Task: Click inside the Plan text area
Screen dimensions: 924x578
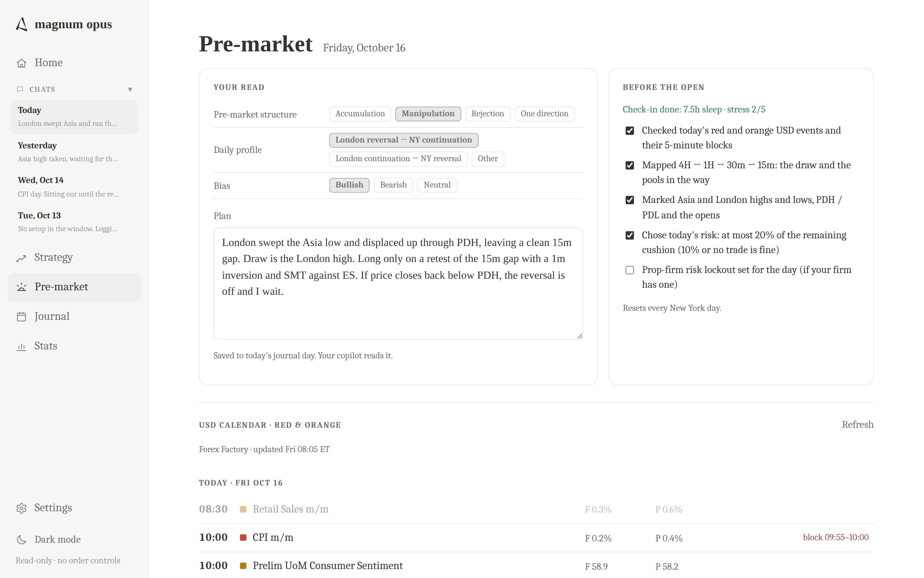Action: (398, 283)
